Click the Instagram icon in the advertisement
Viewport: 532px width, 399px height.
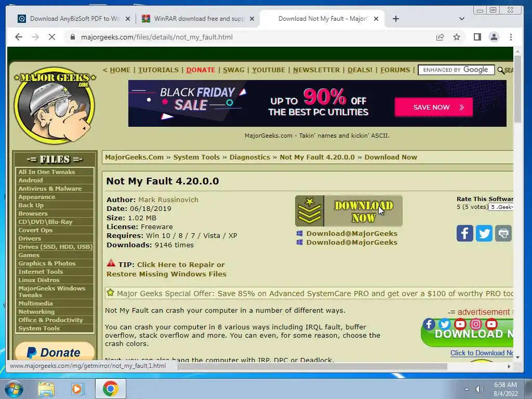coord(476,324)
